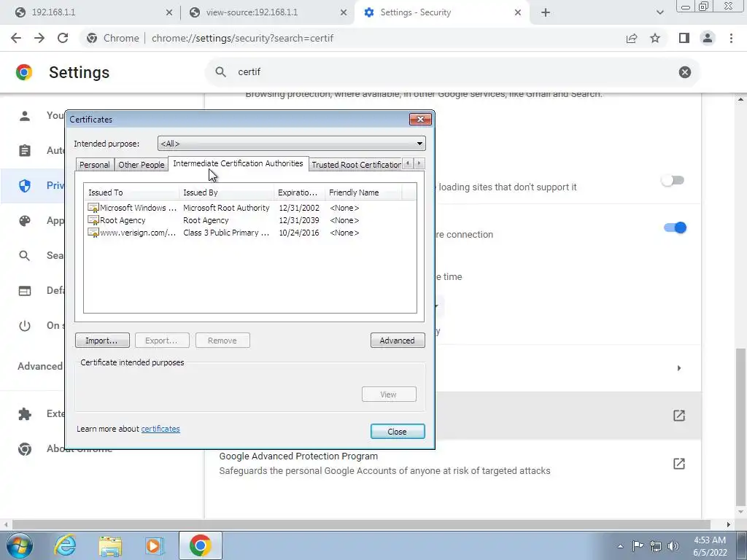The height and width of the screenshot is (560, 747).
Task: Bookmark this page with the star icon
Action: (x=655, y=38)
